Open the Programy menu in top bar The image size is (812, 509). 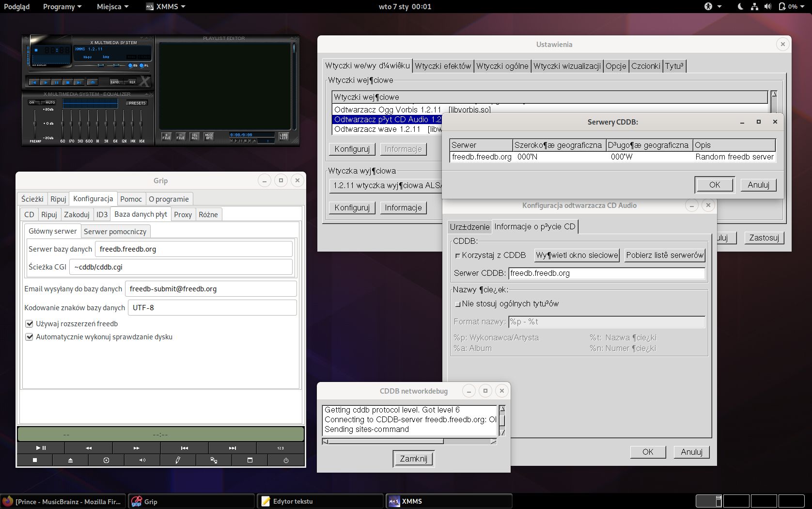click(x=62, y=7)
